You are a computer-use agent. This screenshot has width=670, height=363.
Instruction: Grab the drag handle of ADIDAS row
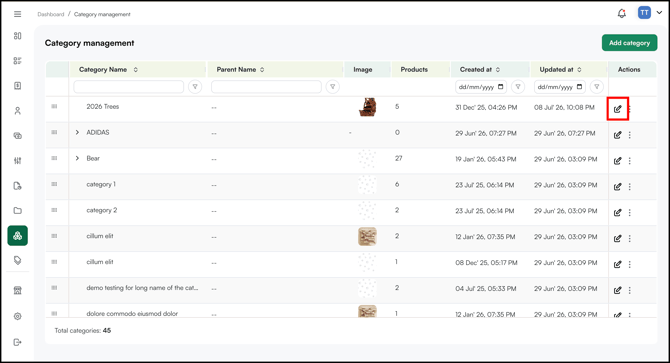point(54,132)
